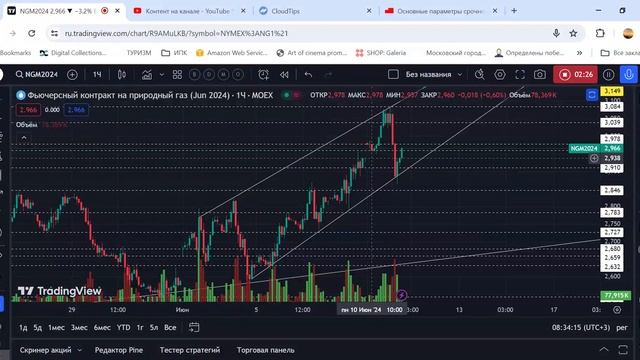Click the blue sync icon near price scale

point(591,95)
